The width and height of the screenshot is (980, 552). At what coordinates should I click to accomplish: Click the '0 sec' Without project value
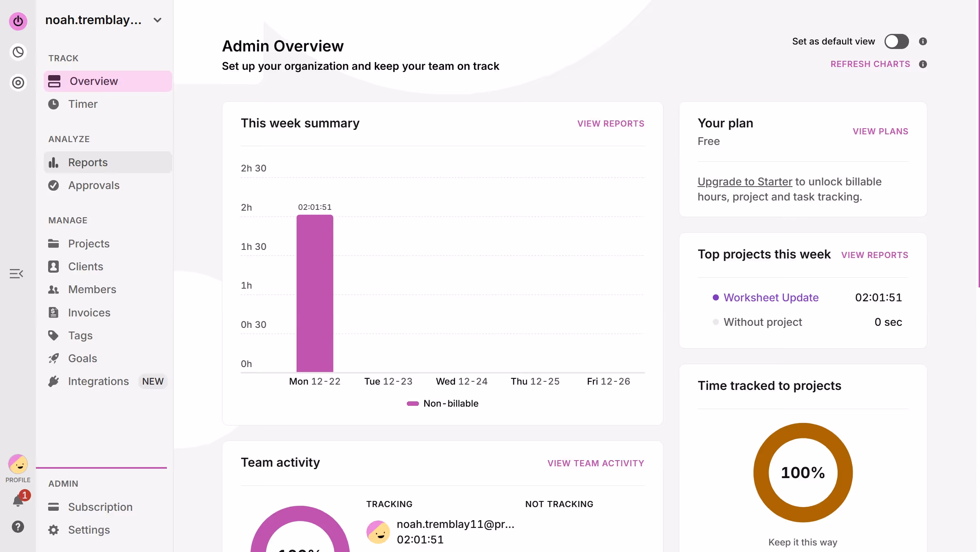click(x=888, y=322)
